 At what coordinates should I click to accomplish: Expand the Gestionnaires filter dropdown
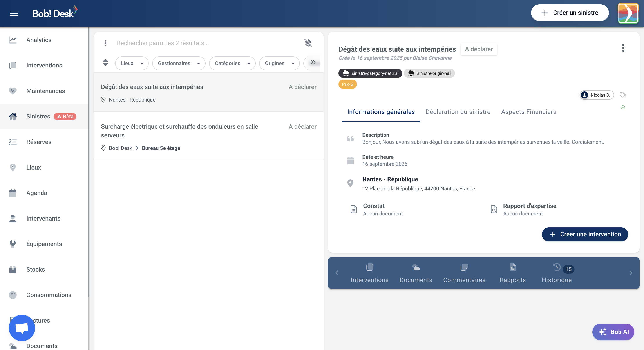tap(179, 63)
